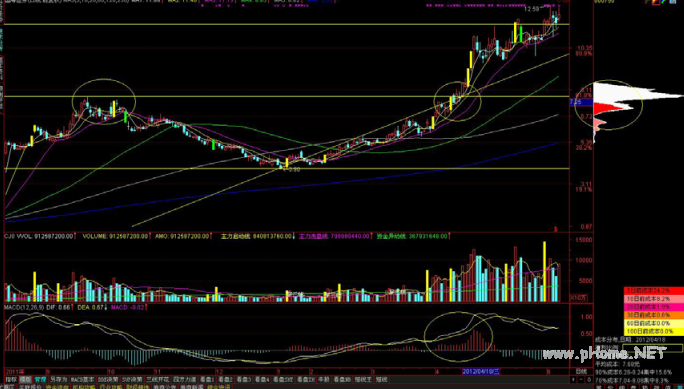Click the 60日前成本 yellow legend swatch
684x389 pixels.
(x=653, y=323)
